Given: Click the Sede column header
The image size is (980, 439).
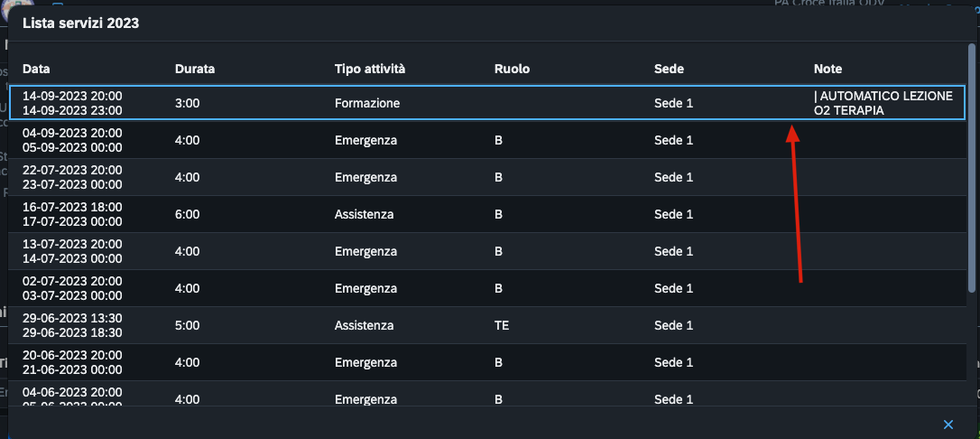Looking at the screenshot, I should pyautogui.click(x=669, y=70).
